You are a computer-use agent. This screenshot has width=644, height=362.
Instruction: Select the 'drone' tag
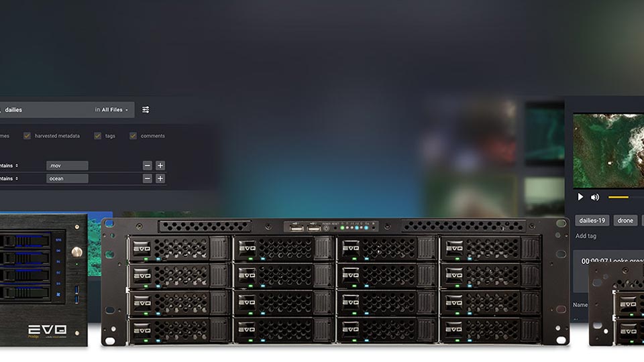[625, 221]
